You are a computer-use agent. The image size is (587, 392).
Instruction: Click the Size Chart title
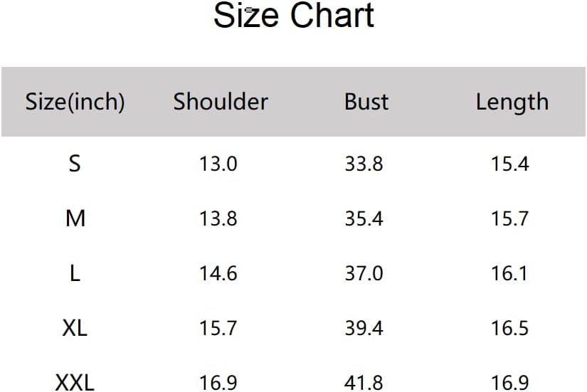(x=293, y=16)
